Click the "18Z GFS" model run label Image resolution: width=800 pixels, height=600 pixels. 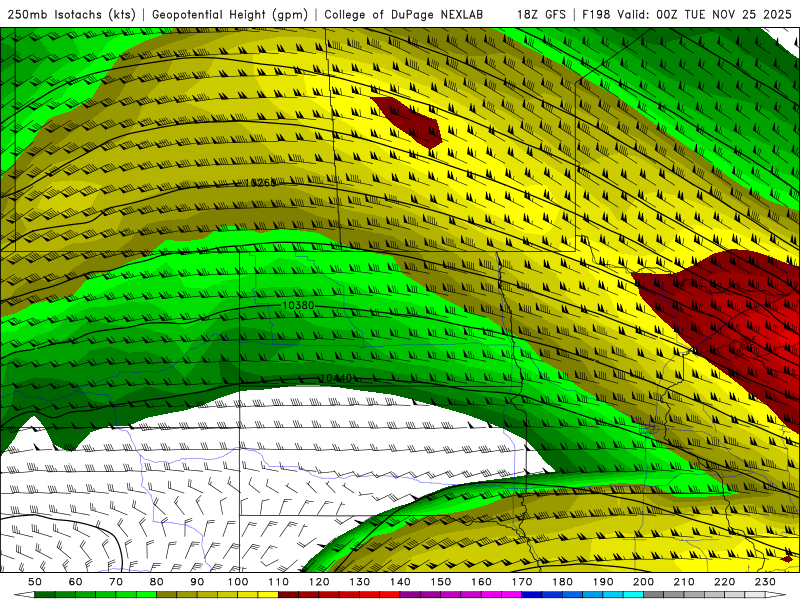pos(541,15)
